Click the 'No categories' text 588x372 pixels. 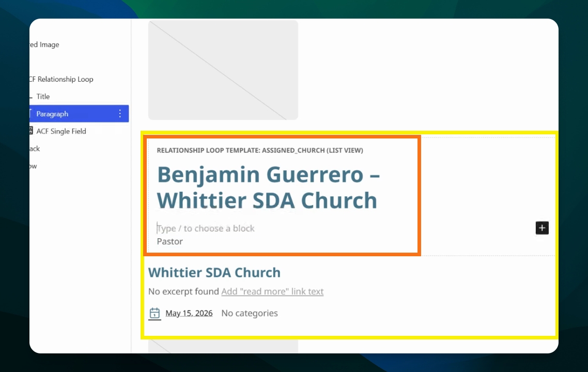click(x=250, y=313)
